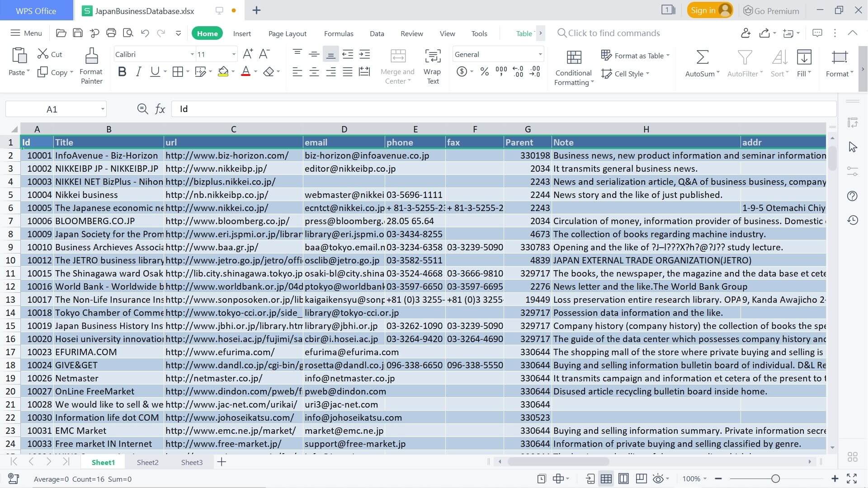868x488 pixels.
Task: Switch to the Formulas ribbon tab
Action: tap(338, 33)
